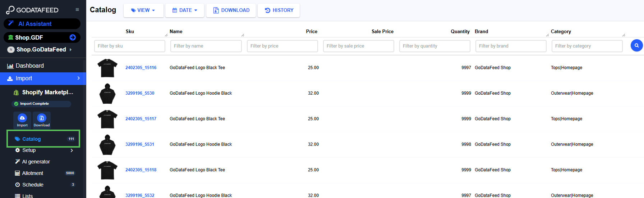Open catalog HISTORY
644x198 pixels.
279,10
